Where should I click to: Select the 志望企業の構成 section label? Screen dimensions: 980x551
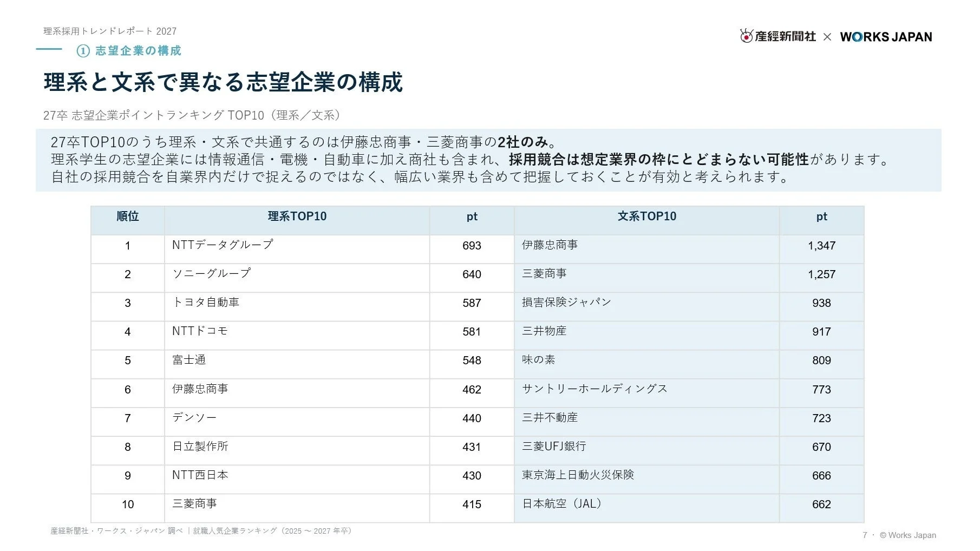click(x=139, y=51)
